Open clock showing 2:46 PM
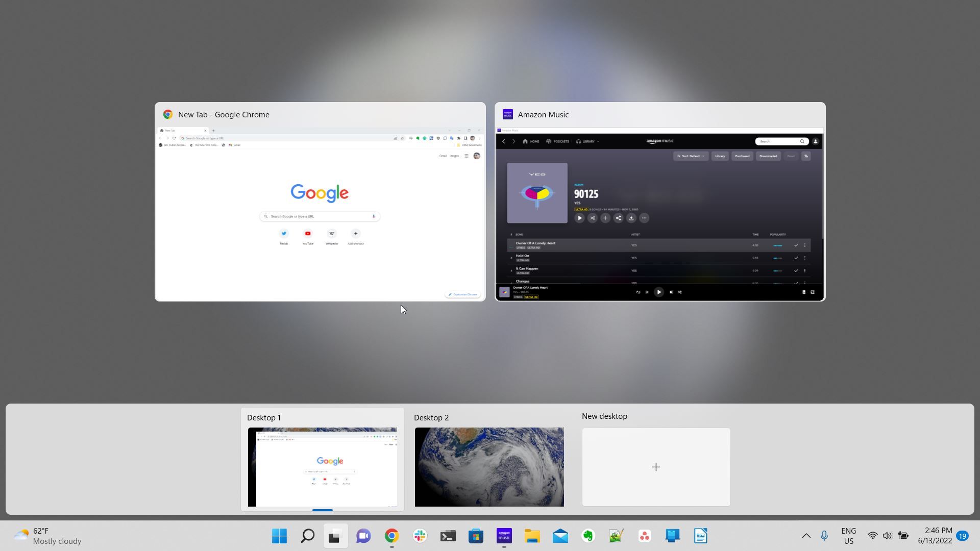Screen dimensions: 980x551 click(935, 536)
